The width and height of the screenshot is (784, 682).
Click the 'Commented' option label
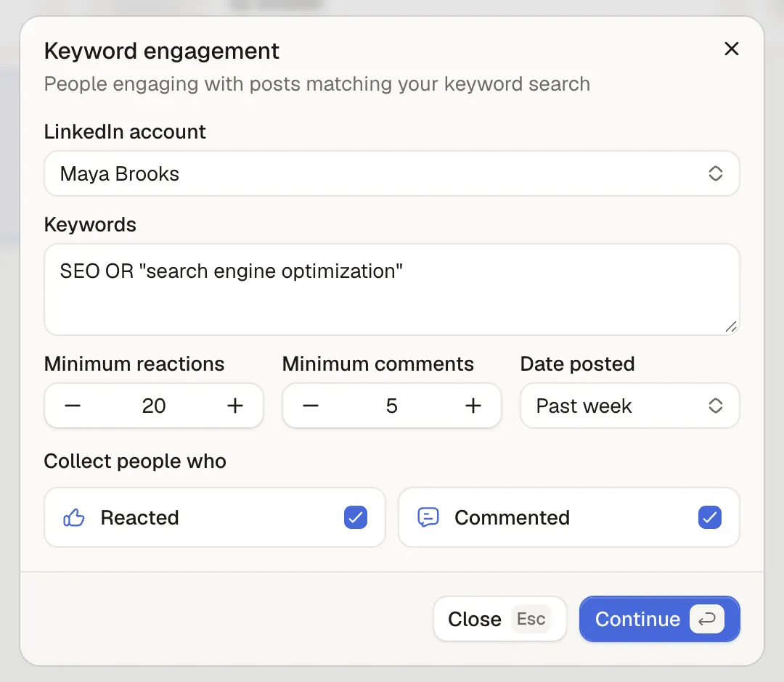tap(512, 517)
